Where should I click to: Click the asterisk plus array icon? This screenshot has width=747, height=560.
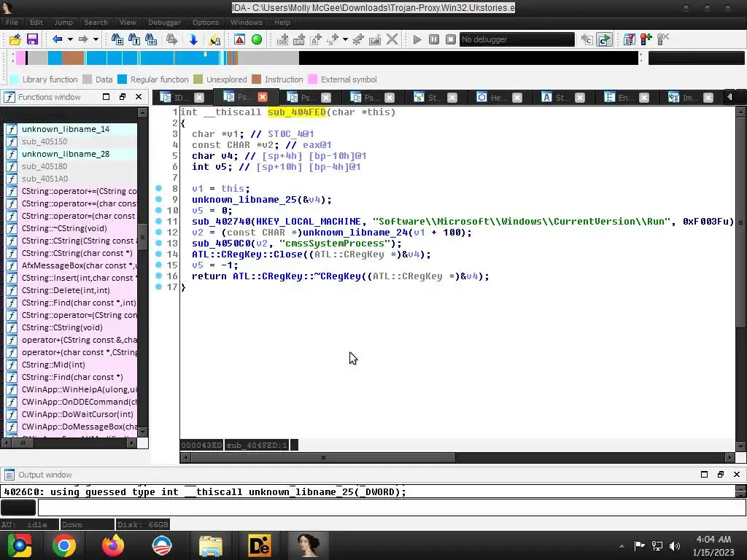coord(358,39)
